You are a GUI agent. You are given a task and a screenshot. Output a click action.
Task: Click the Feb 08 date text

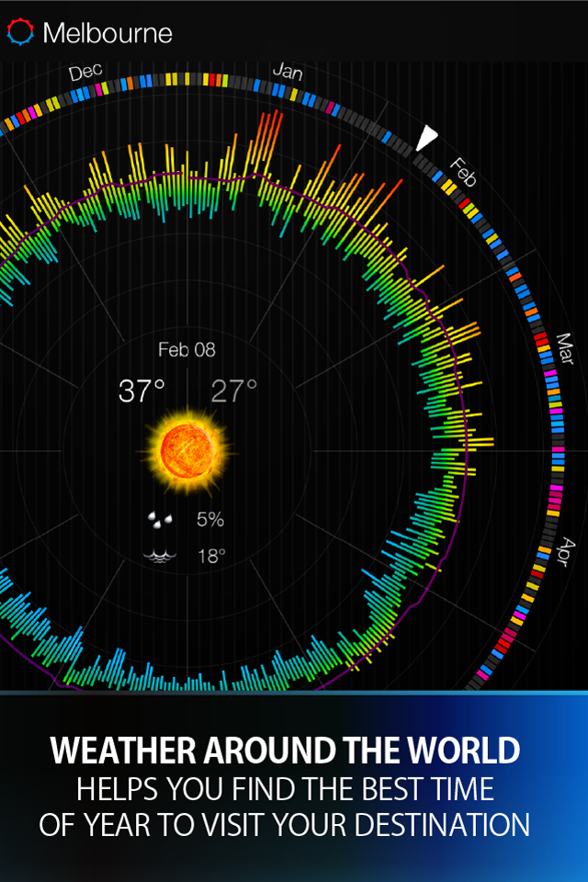pyautogui.click(x=187, y=349)
